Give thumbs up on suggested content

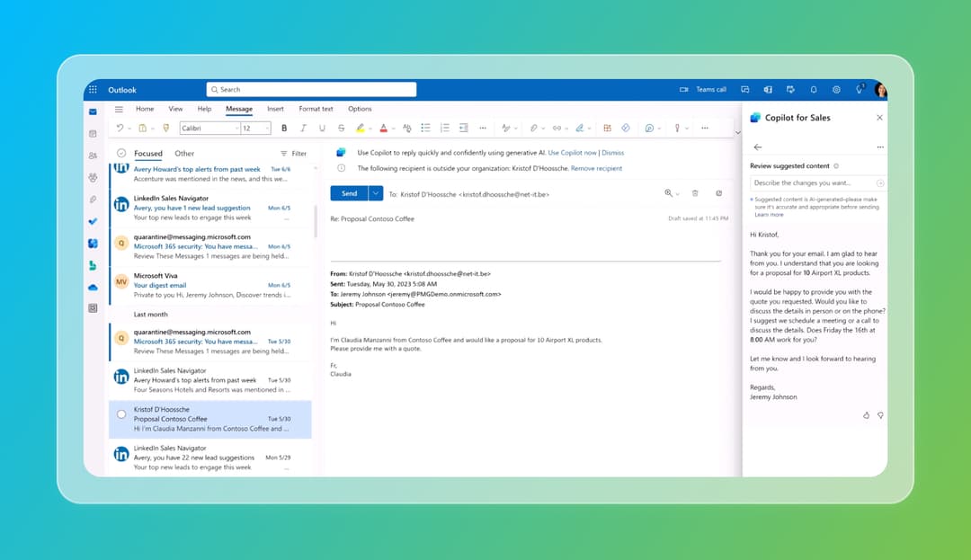tap(867, 415)
